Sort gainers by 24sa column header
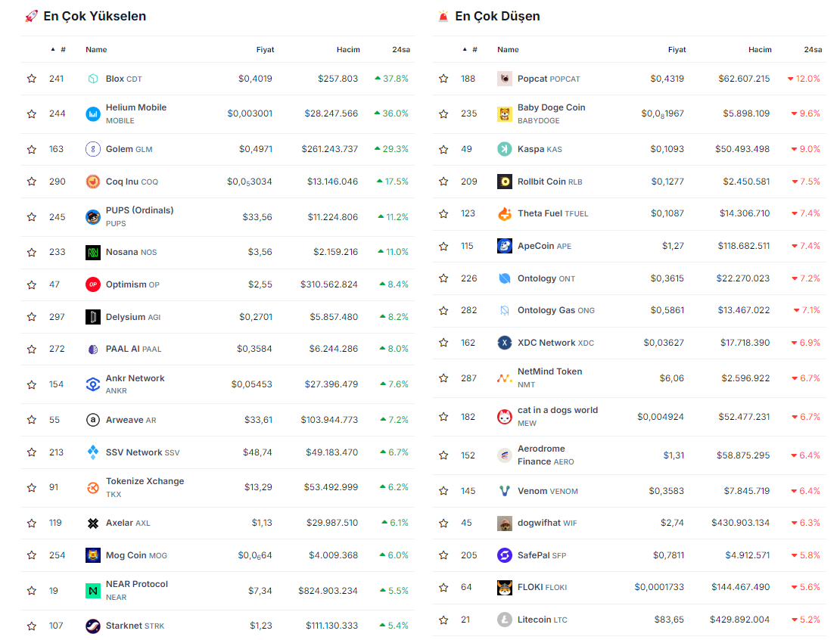Image resolution: width=840 pixels, height=640 pixels. pos(400,50)
